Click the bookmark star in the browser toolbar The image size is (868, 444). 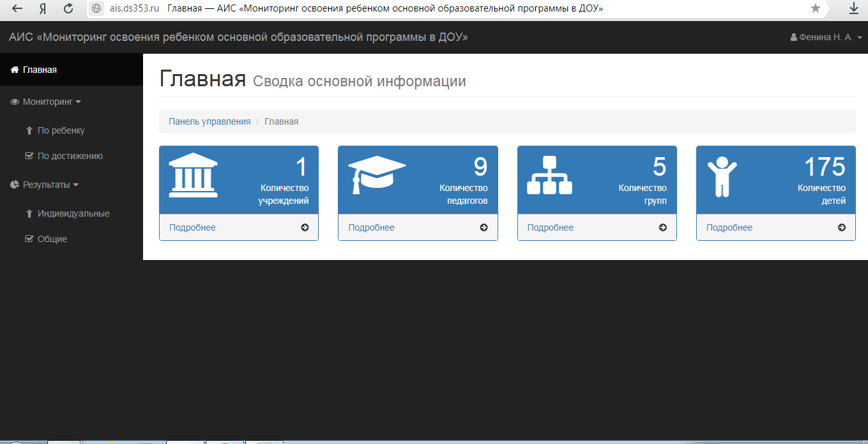(816, 9)
